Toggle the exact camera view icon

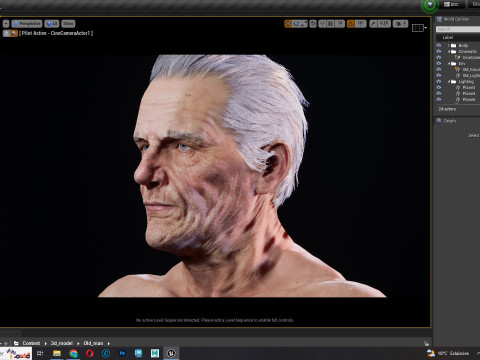[14, 33]
